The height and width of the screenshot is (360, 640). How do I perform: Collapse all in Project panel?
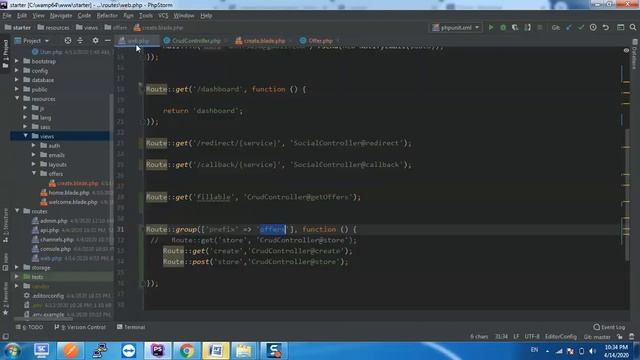tap(80, 40)
